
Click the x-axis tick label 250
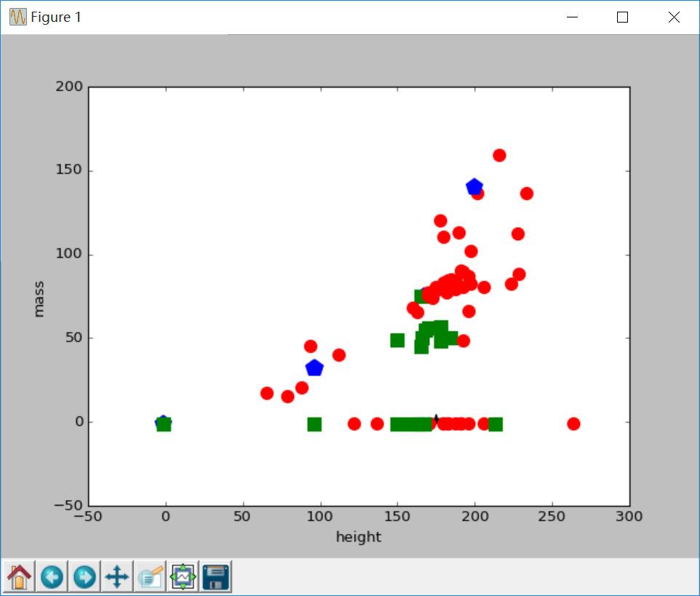(x=552, y=517)
